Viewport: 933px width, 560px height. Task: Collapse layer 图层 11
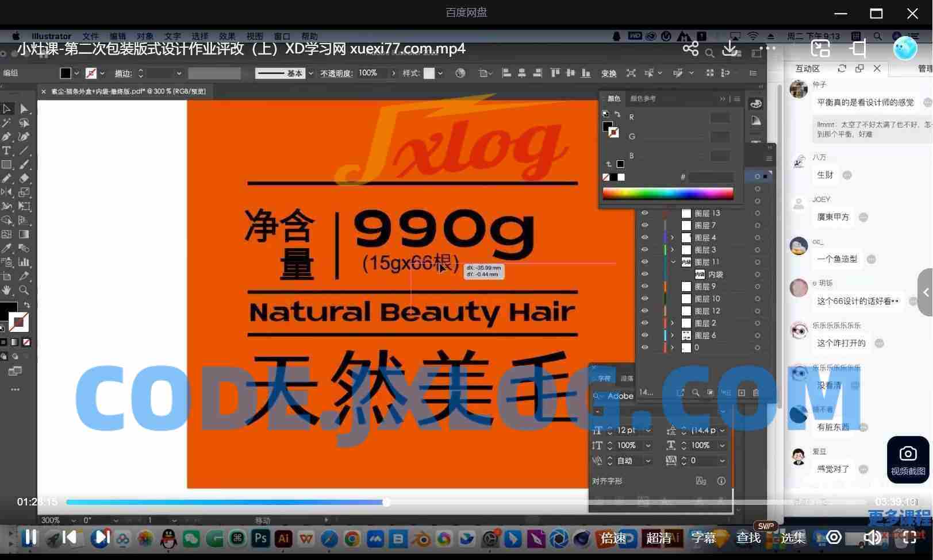pos(673,262)
